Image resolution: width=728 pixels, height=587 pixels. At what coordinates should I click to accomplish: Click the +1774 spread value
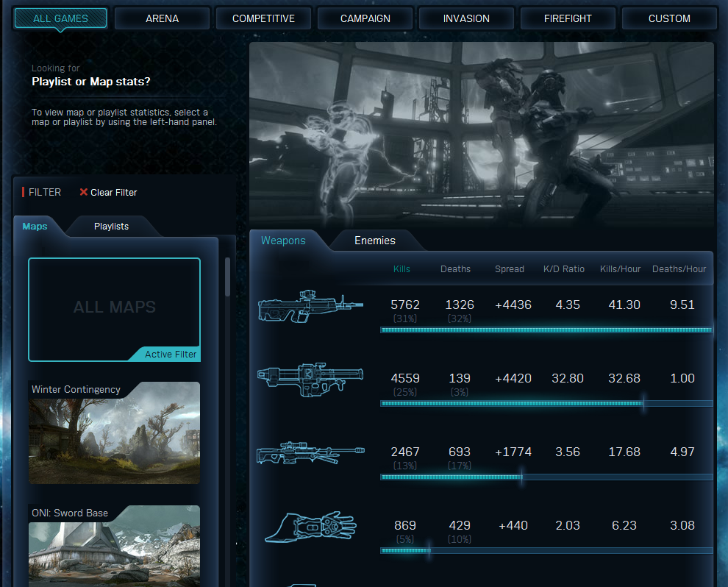[513, 452]
